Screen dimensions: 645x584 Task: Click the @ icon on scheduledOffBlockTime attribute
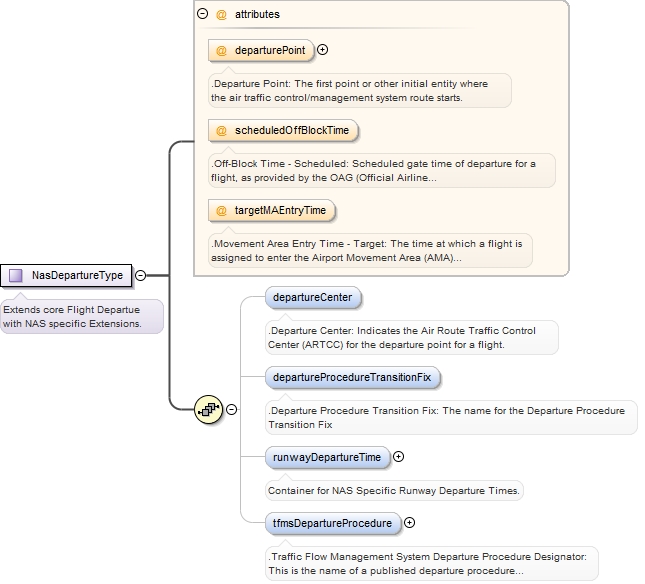221,130
